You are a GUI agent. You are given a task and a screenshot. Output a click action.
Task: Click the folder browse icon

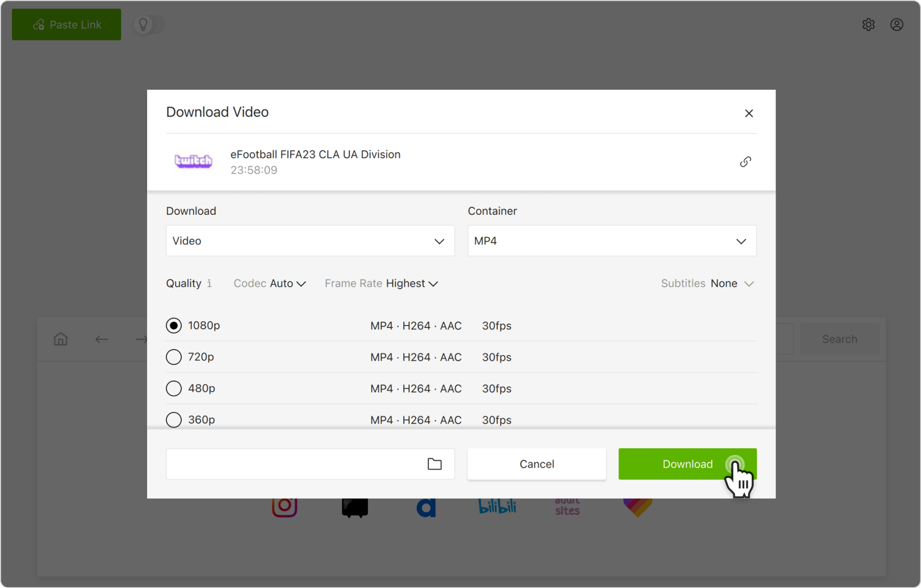tap(434, 464)
